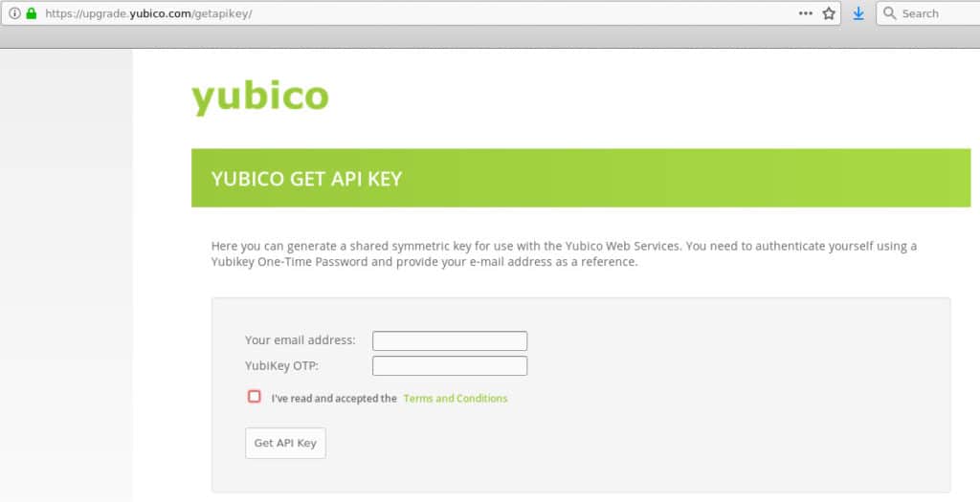The height and width of the screenshot is (502, 980).
Task: Open the page actions three-dot menu
Action: point(806,13)
